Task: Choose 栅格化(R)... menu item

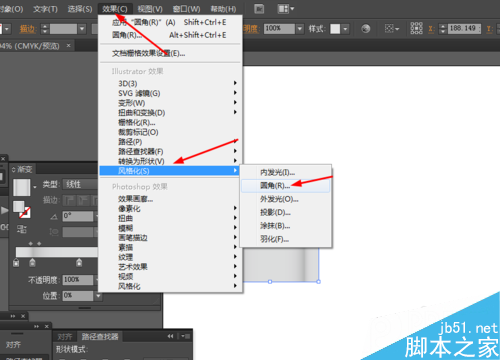Action: tap(170, 122)
